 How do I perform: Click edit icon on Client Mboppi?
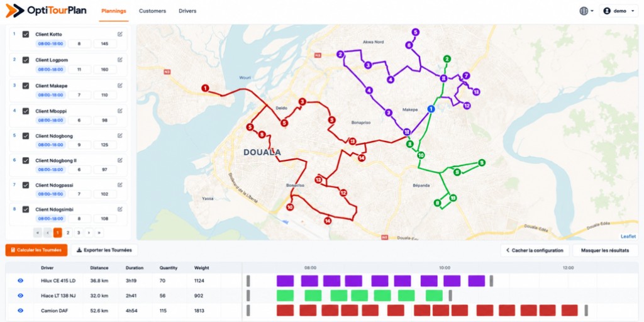point(120,111)
